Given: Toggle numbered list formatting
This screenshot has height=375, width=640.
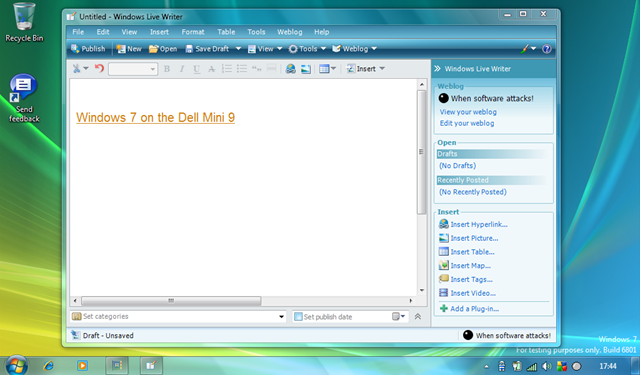Looking at the screenshot, I should click(227, 69).
